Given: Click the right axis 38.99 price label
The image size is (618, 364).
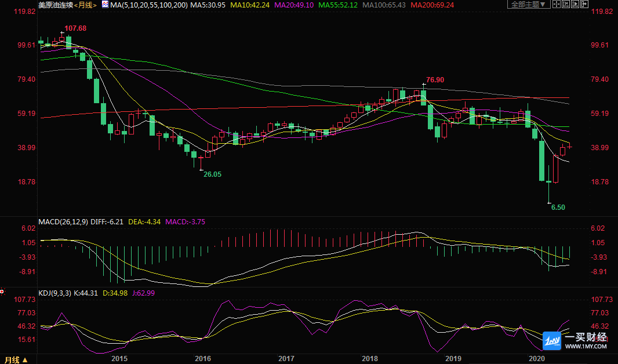Looking at the screenshot, I should (599, 147).
